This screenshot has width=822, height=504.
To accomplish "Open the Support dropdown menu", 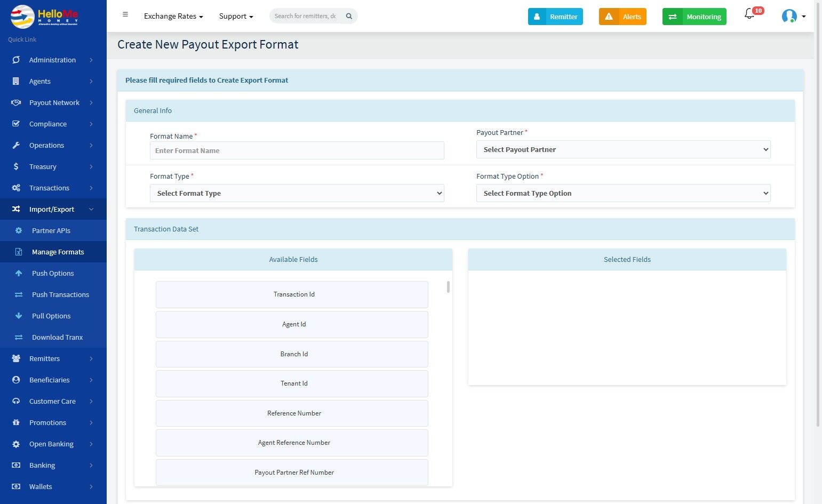I will [x=236, y=16].
